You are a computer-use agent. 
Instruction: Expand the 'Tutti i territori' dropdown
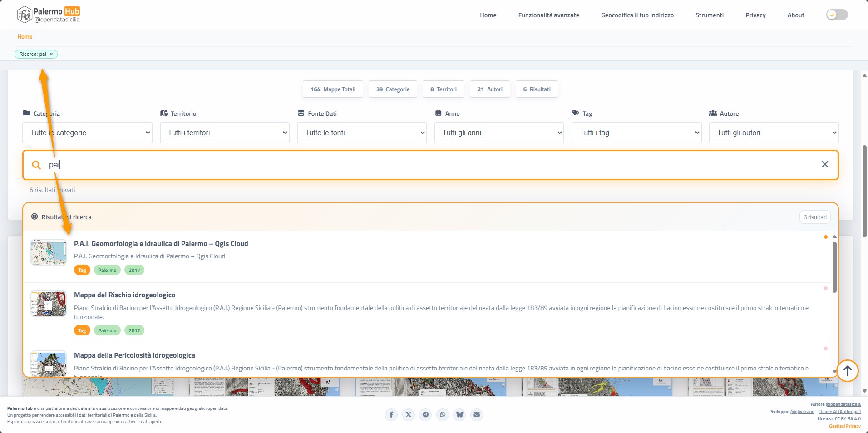click(x=225, y=133)
